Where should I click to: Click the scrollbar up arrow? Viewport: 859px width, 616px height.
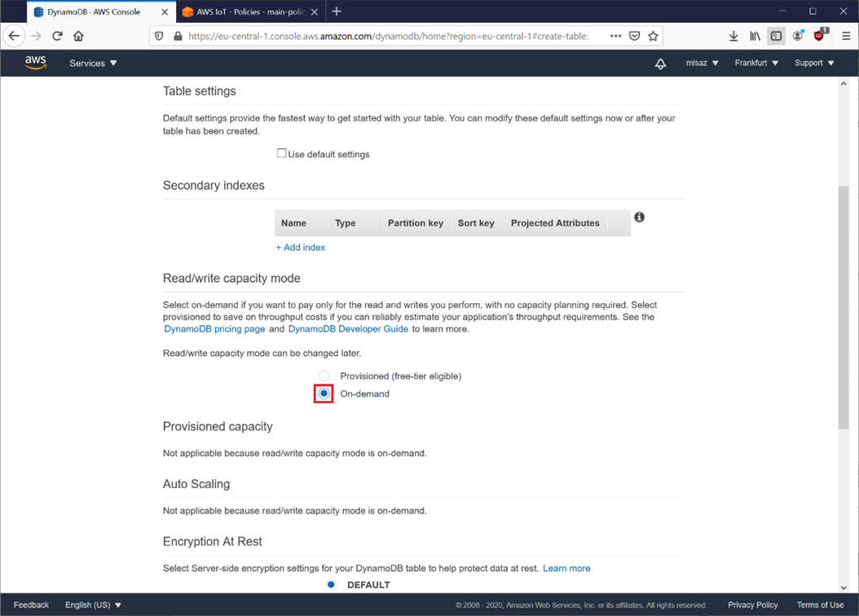tap(844, 84)
